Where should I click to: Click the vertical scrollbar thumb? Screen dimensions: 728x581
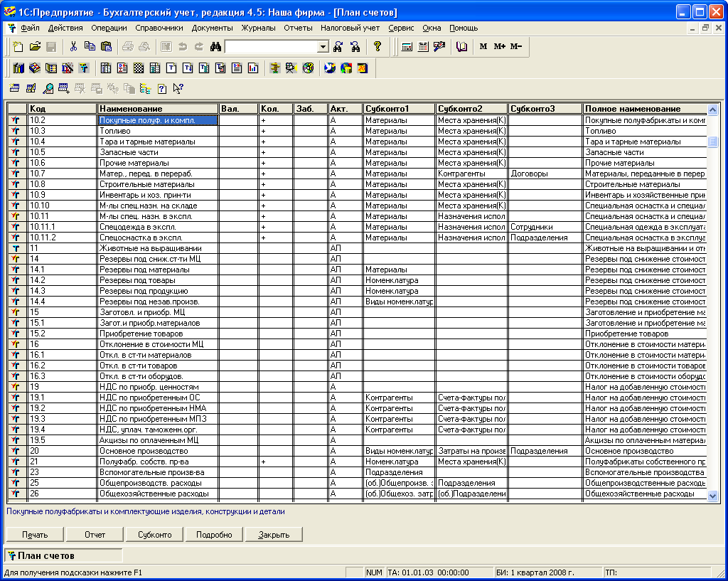(x=712, y=142)
